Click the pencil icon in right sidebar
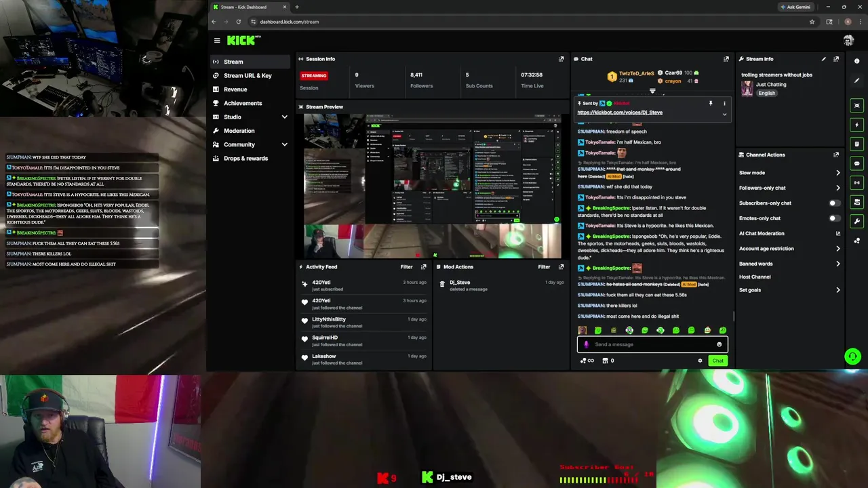The height and width of the screenshot is (488, 868). (857, 80)
